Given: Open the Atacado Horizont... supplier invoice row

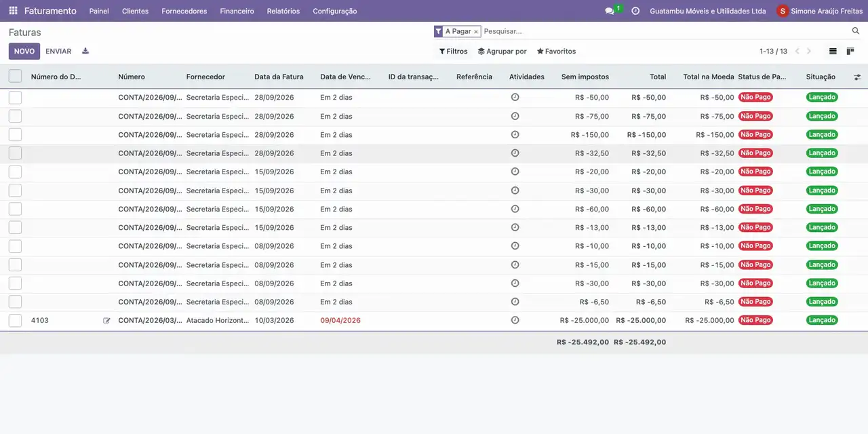Looking at the screenshot, I should point(434,320).
